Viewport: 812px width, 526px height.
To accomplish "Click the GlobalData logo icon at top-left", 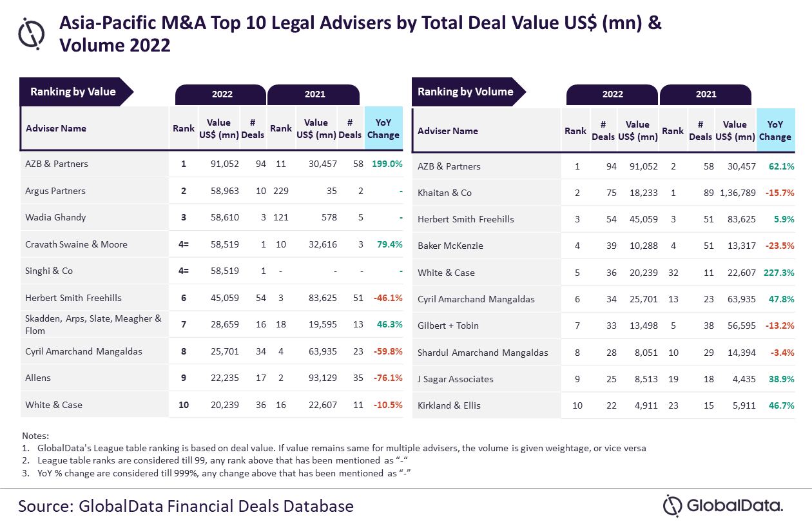I will (31, 33).
